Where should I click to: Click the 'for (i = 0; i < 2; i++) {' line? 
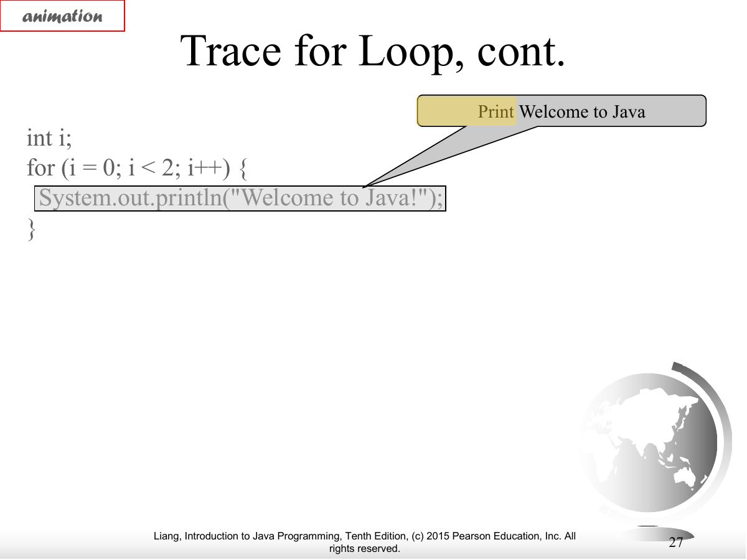138,167
